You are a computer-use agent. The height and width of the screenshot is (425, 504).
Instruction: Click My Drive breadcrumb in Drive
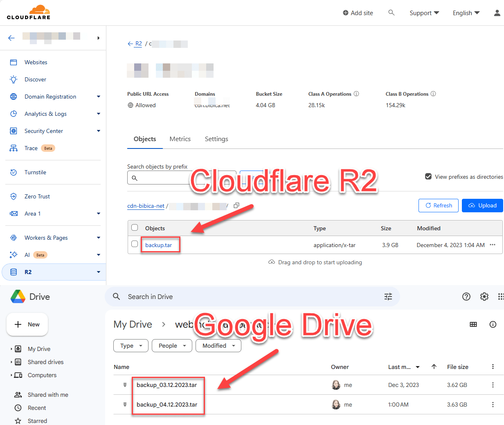[133, 324]
